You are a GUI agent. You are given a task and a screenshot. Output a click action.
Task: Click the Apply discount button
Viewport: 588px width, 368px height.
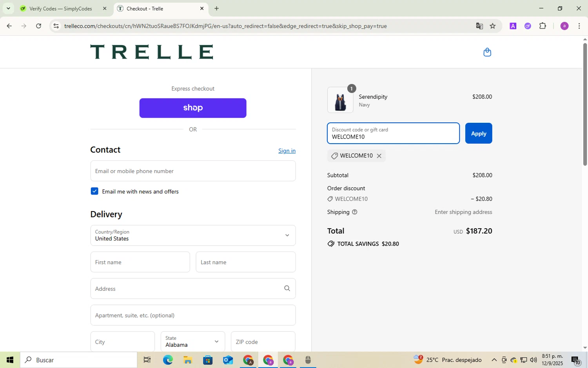tap(479, 133)
